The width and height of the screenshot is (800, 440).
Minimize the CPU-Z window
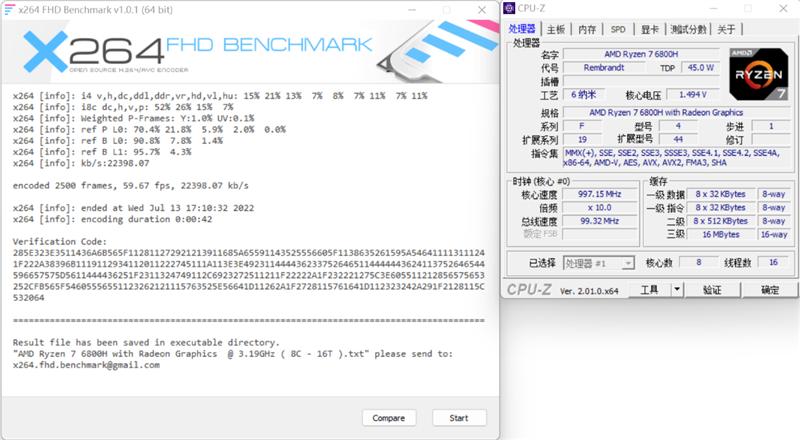(713, 9)
